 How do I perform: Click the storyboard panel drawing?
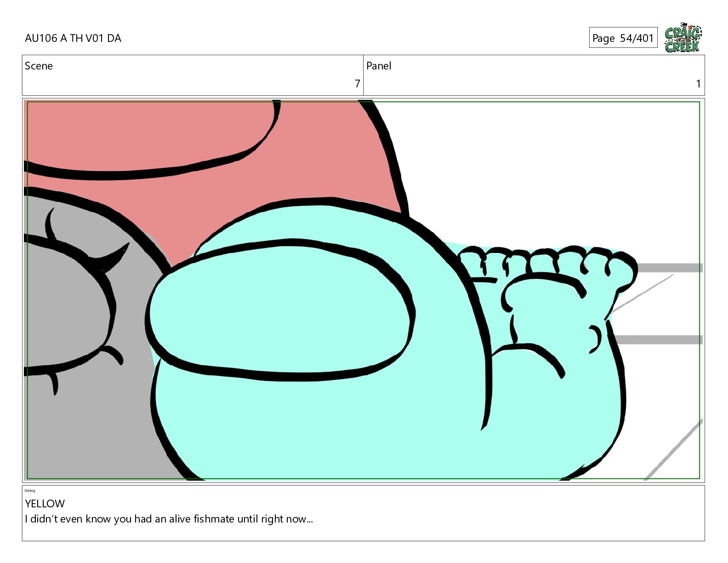click(x=363, y=290)
